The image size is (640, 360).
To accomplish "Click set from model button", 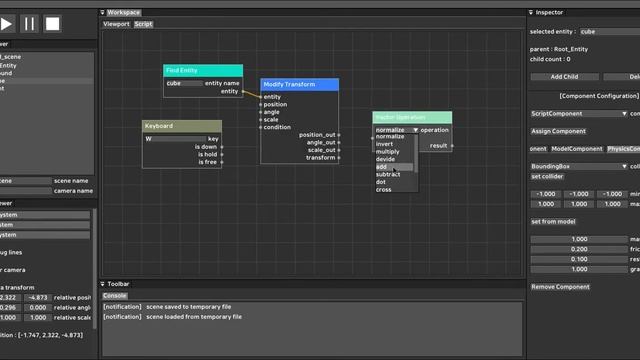I will pos(553,222).
